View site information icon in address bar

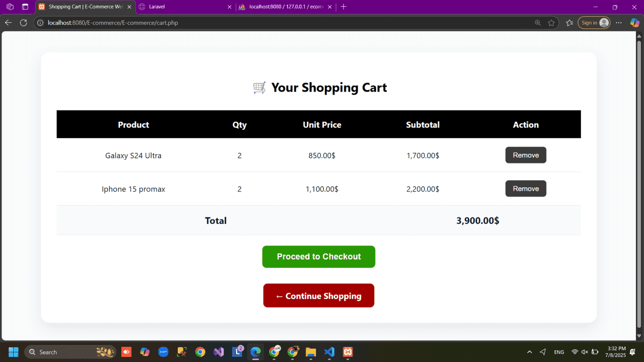(41, 23)
